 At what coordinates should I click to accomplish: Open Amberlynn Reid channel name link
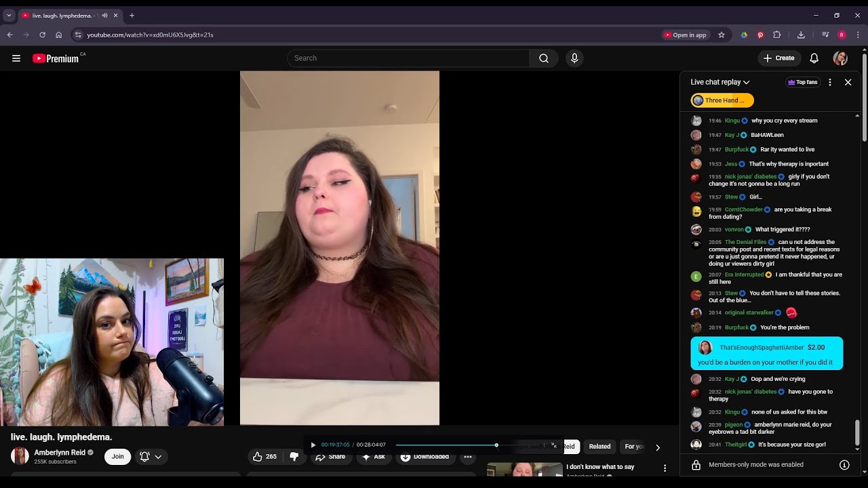60,453
